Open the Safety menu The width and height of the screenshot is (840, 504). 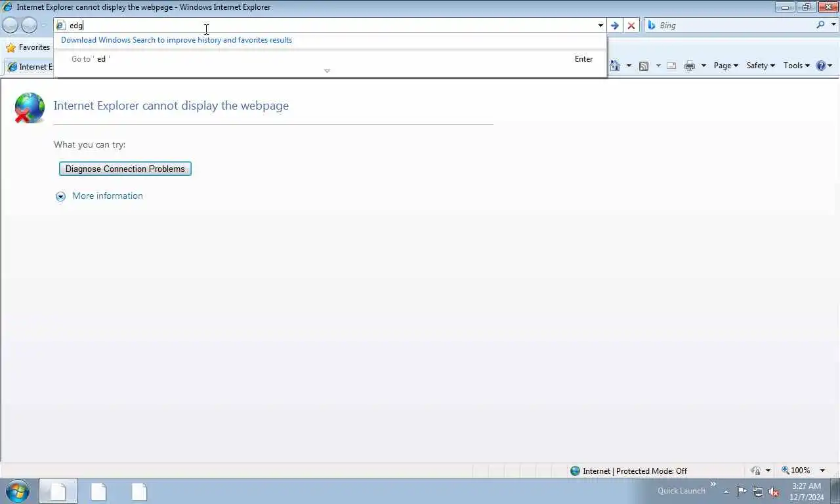pyautogui.click(x=761, y=66)
